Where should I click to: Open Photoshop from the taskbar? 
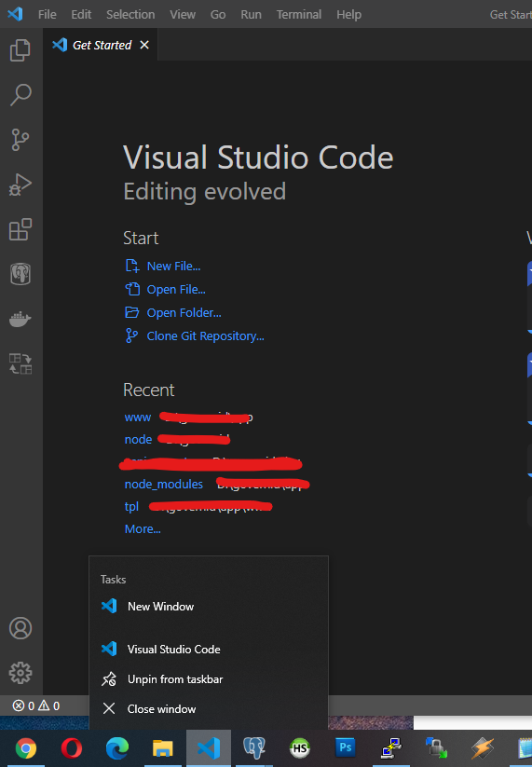click(346, 747)
